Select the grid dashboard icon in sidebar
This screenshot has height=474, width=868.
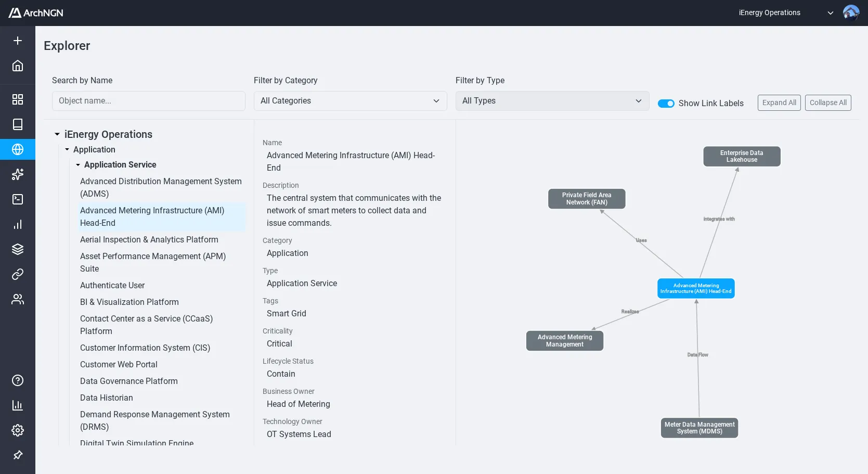(18, 99)
